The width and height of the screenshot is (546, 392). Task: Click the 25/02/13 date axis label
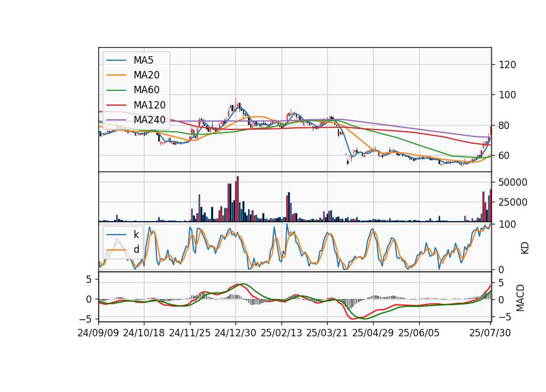coord(282,333)
